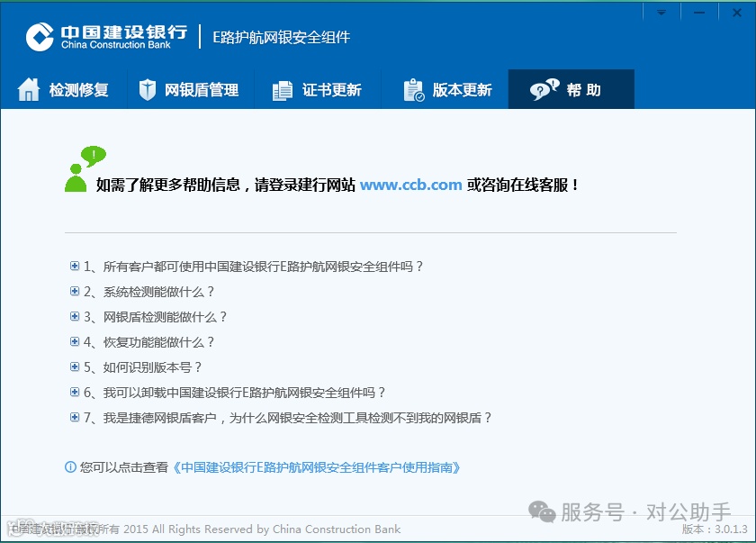Expand question 7 about 捷德网银盾
This screenshot has height=543, width=756.
[x=75, y=417]
